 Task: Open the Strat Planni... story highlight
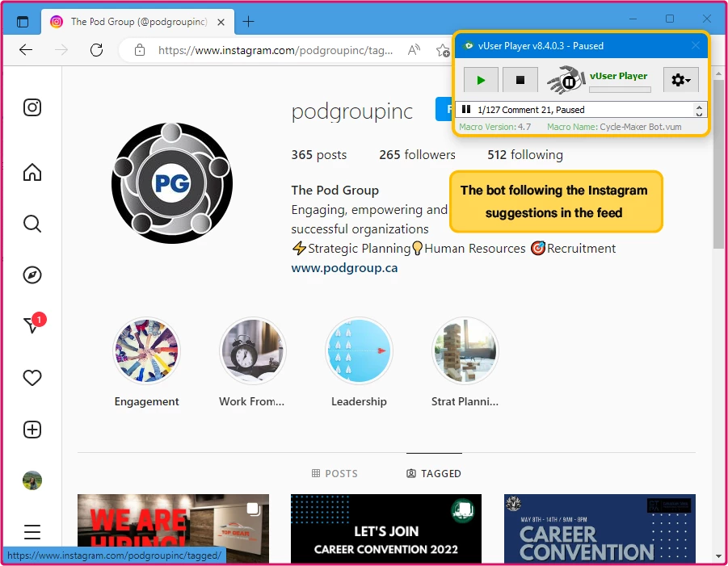point(465,350)
